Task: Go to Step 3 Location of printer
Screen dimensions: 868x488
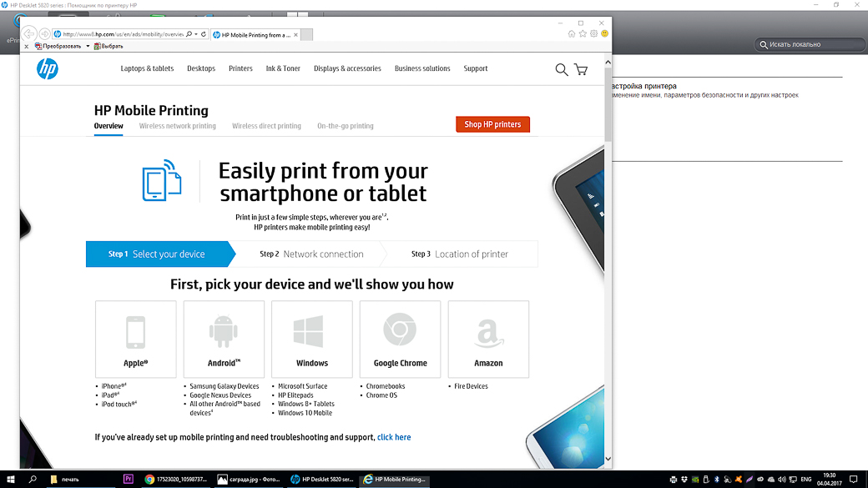Action: [x=461, y=254]
